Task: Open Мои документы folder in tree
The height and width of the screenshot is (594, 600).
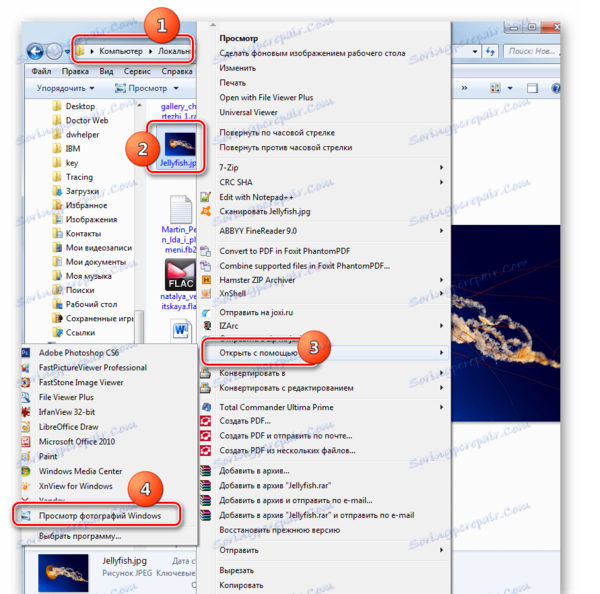Action: point(96,262)
